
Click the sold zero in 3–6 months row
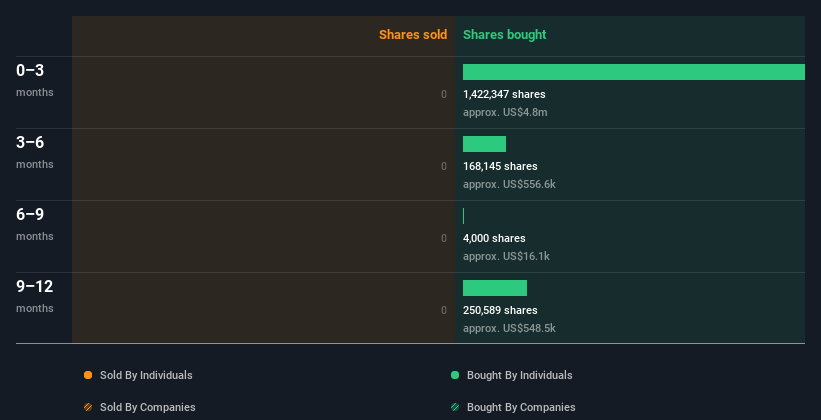444,166
